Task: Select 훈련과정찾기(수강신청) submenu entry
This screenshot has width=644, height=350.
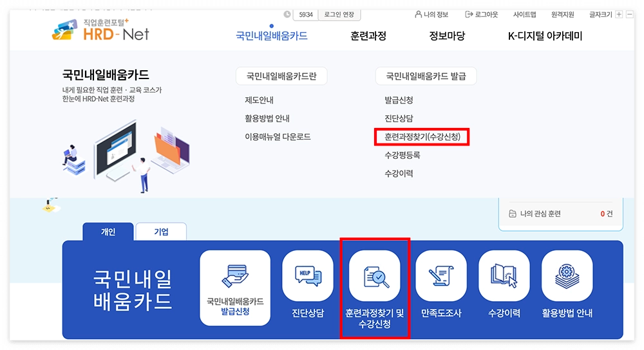Action: [x=422, y=136]
